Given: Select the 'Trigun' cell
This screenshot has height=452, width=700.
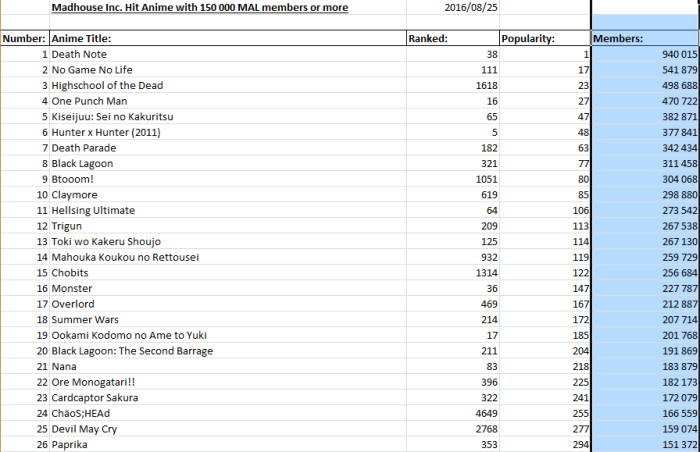Looking at the screenshot, I should tap(228, 226).
